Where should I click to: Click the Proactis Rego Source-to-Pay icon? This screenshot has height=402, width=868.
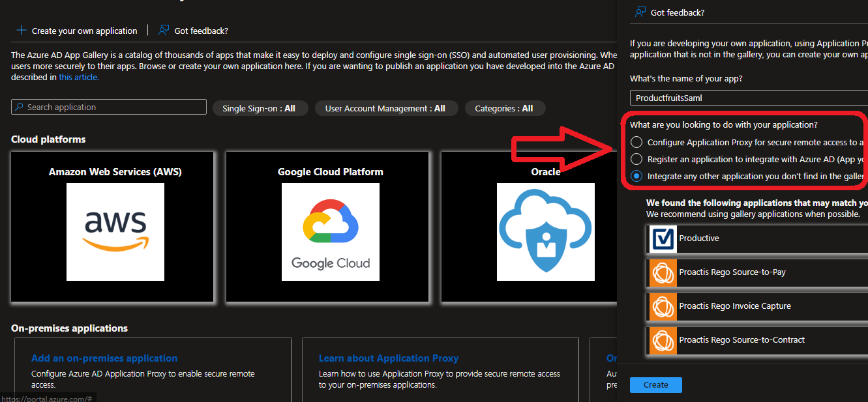point(663,272)
